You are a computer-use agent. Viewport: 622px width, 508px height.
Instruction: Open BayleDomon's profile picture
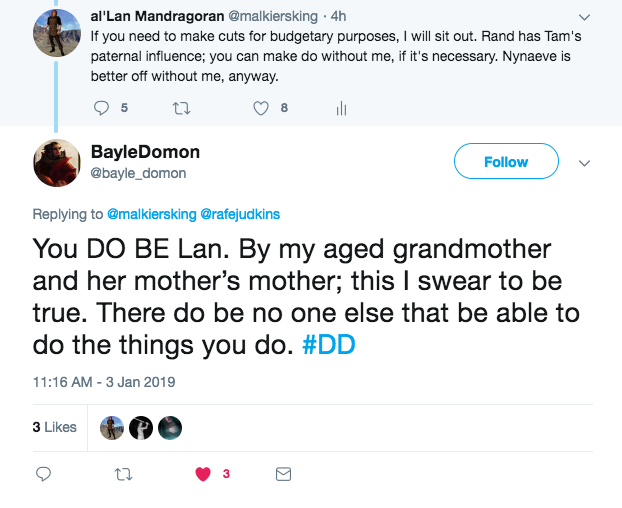pos(57,162)
